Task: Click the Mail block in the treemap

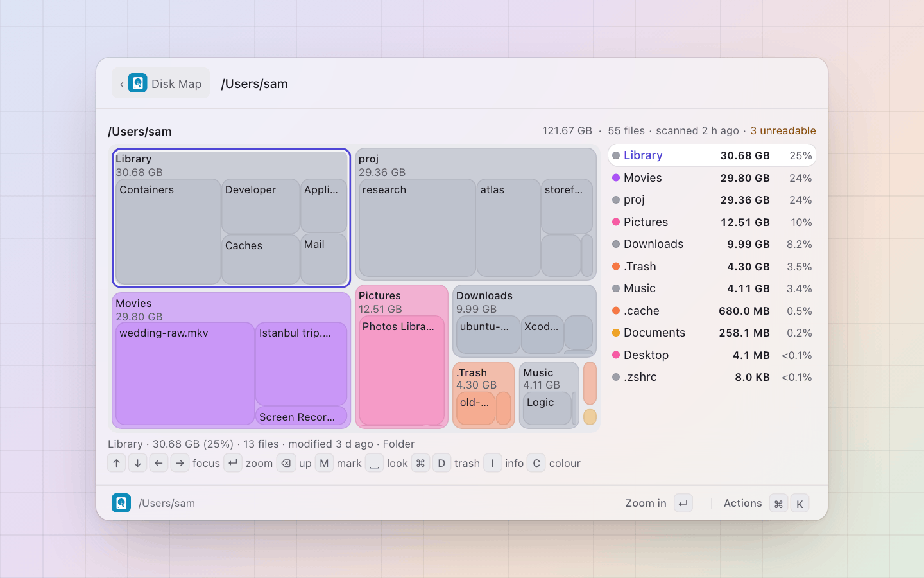Action: point(324,259)
